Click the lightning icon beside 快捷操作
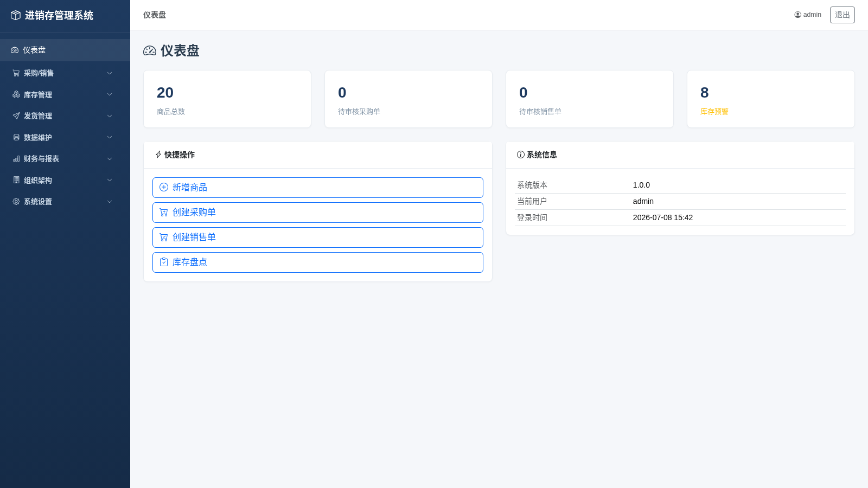This screenshot has width=868, height=488. (x=158, y=155)
